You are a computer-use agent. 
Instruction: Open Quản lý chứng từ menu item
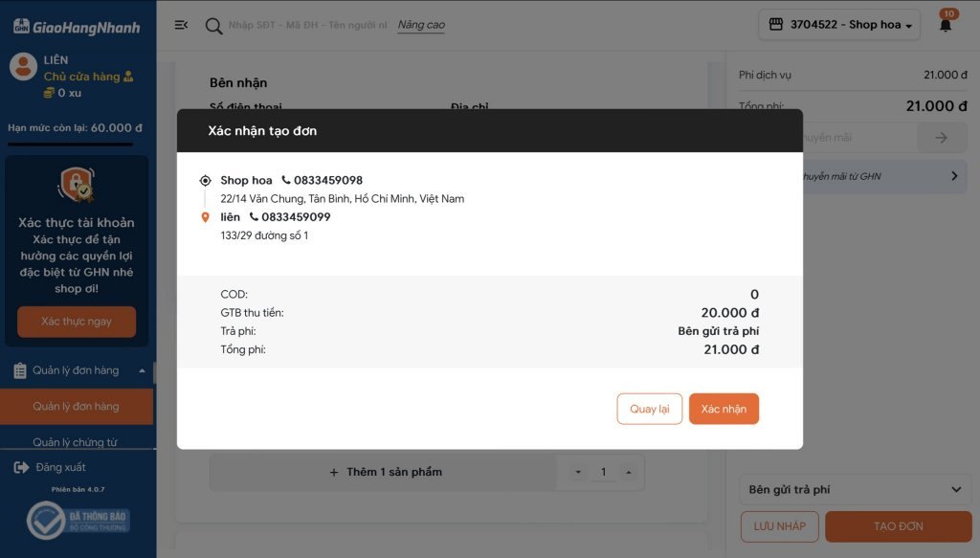pos(75,442)
